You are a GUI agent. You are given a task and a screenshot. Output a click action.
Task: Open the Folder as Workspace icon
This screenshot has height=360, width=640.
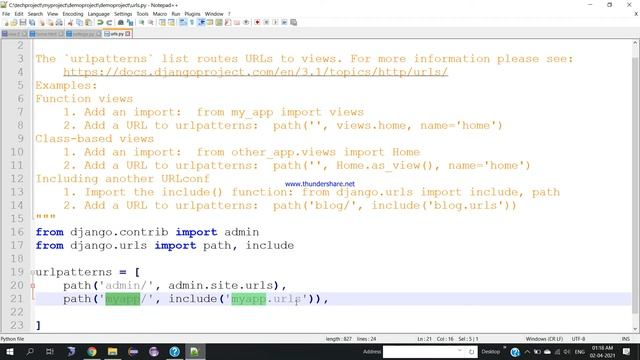pyautogui.click(x=237, y=22)
